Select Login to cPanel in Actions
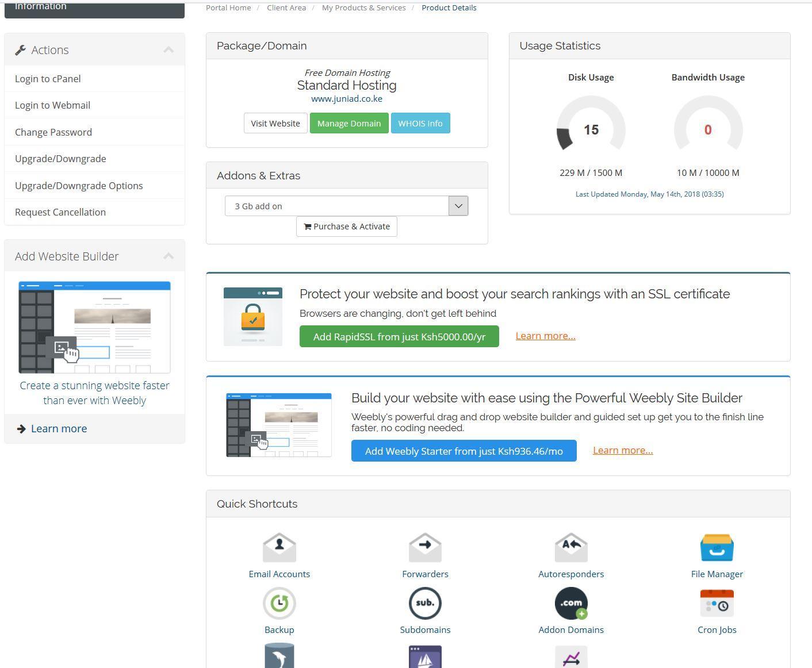812x668 pixels. tap(48, 79)
